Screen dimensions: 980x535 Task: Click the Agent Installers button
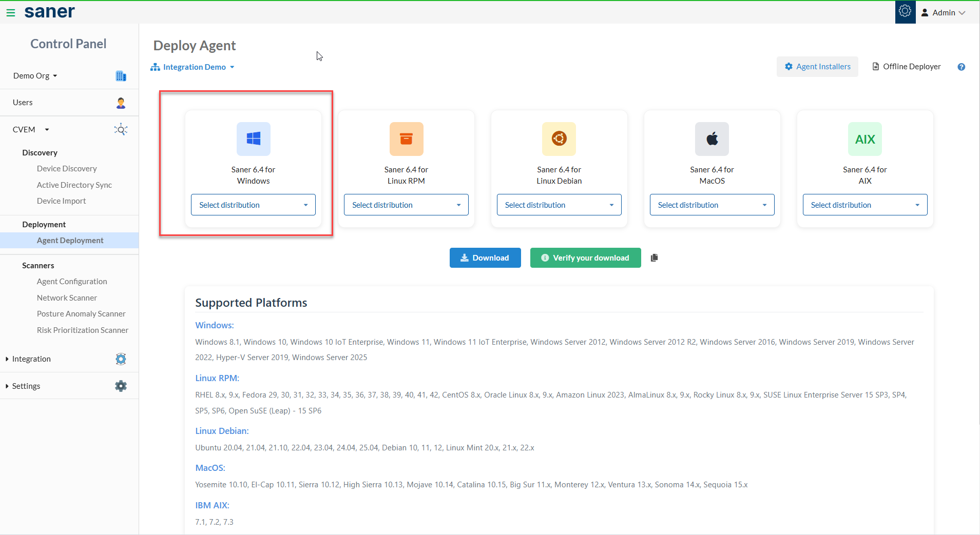[x=817, y=67]
